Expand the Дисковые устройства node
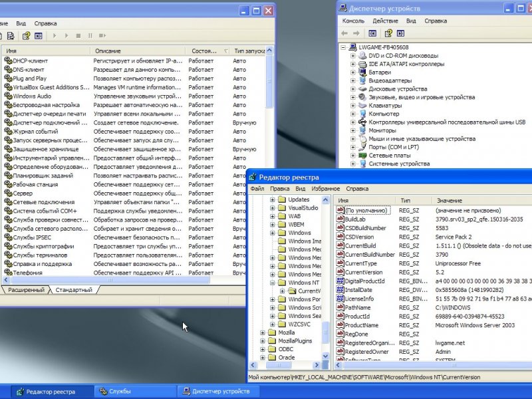Screen dimensions: 532x399 point(353,89)
